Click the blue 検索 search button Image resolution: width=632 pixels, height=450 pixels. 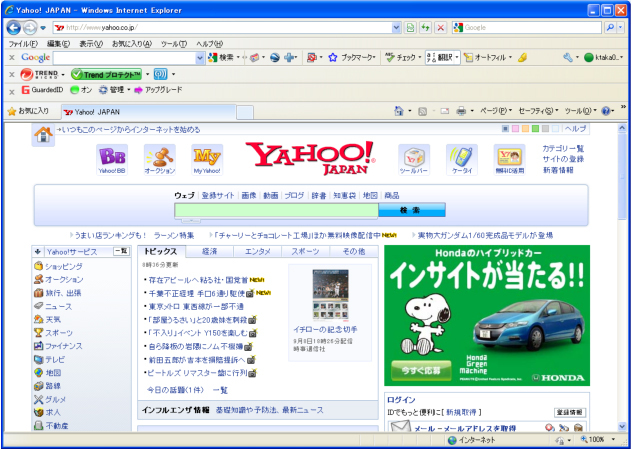pos(412,210)
